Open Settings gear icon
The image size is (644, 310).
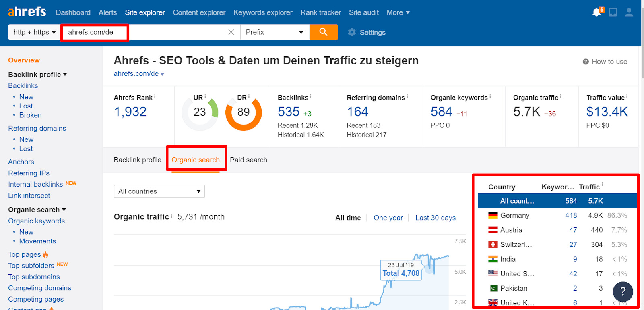(352, 32)
